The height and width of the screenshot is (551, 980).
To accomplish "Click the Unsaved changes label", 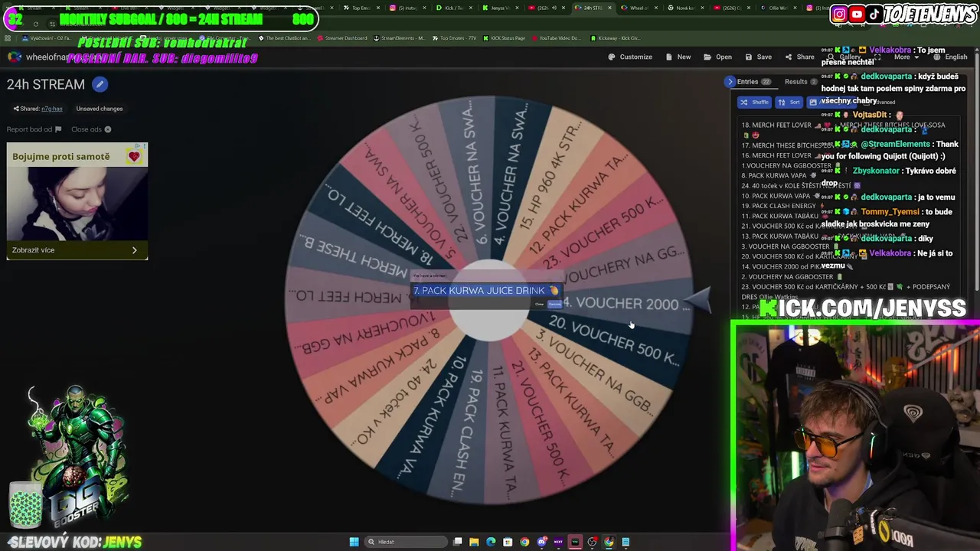I will [100, 109].
